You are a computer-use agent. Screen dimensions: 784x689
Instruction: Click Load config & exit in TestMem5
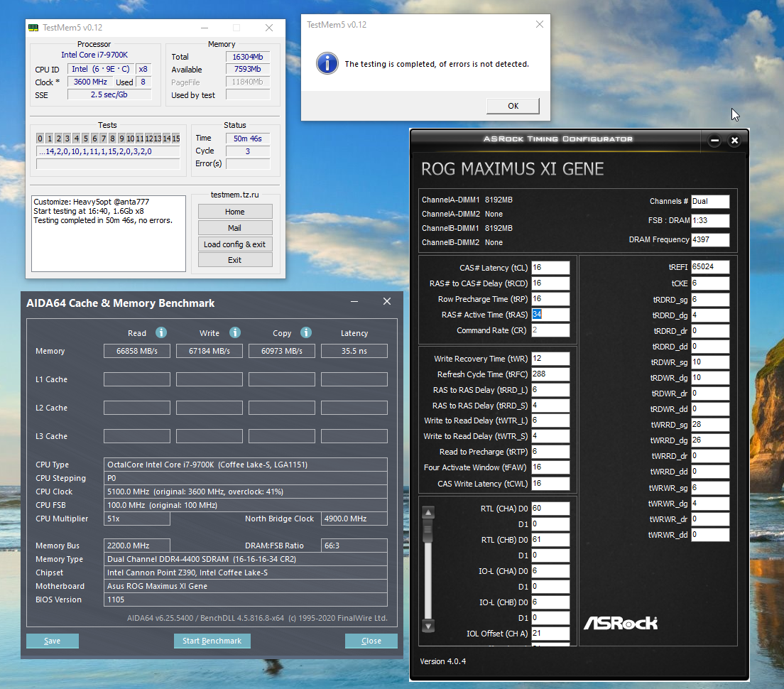tap(235, 244)
